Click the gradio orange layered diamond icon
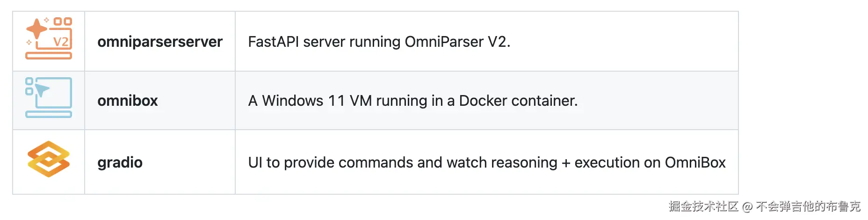This screenshot has width=868, height=220. point(49,159)
